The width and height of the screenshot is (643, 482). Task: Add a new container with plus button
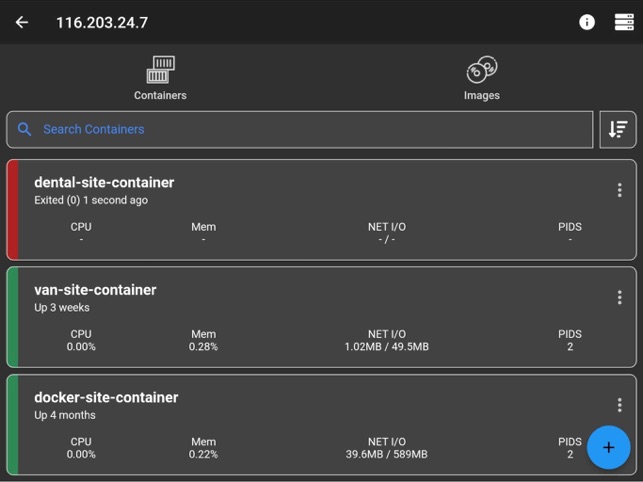tap(609, 448)
